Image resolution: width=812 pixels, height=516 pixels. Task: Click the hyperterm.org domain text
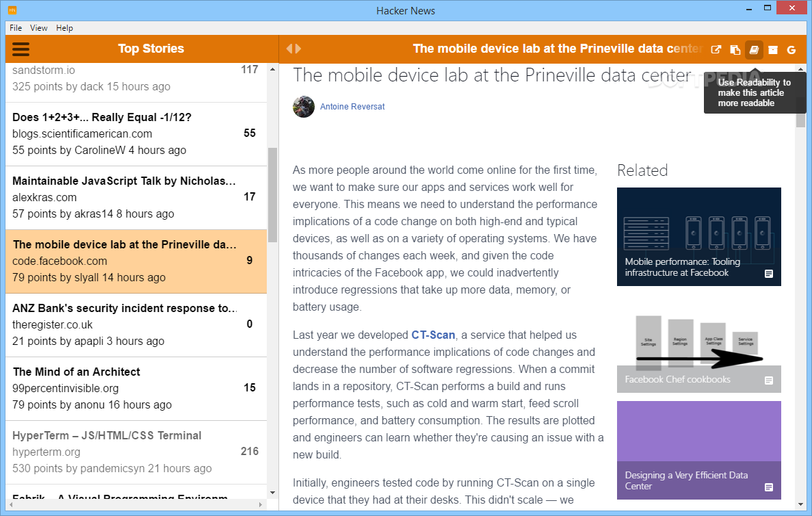click(46, 452)
